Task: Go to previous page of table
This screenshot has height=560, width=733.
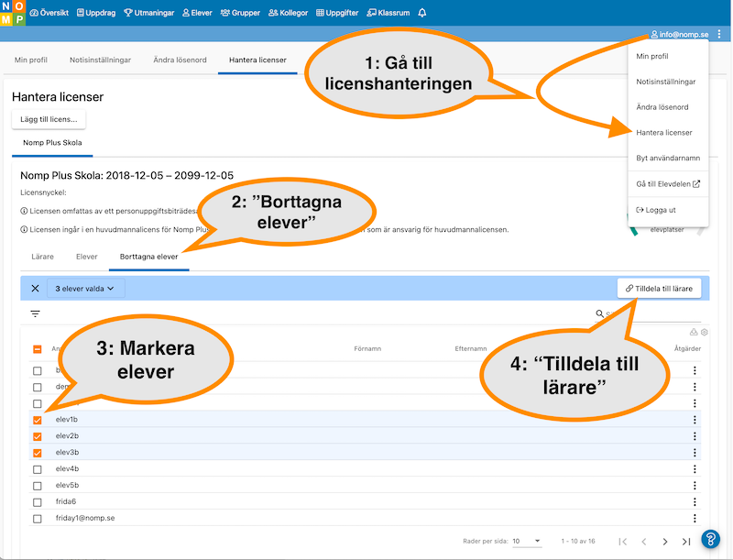Action: click(x=644, y=542)
